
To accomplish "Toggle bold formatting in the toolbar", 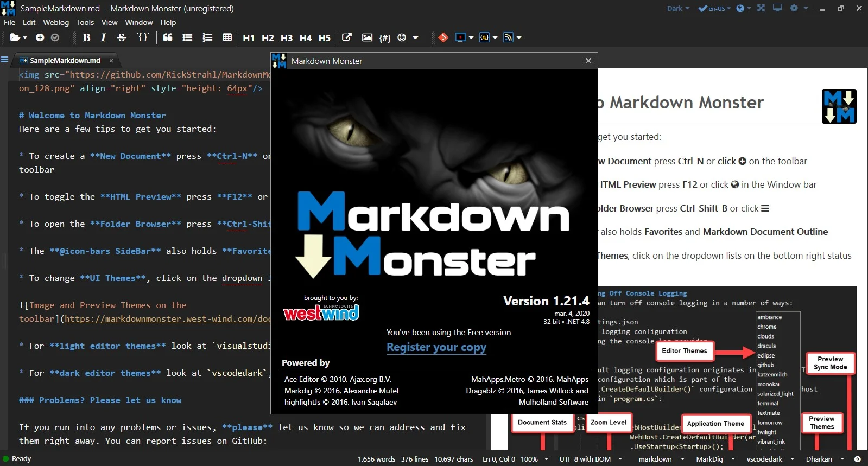I will pos(86,37).
